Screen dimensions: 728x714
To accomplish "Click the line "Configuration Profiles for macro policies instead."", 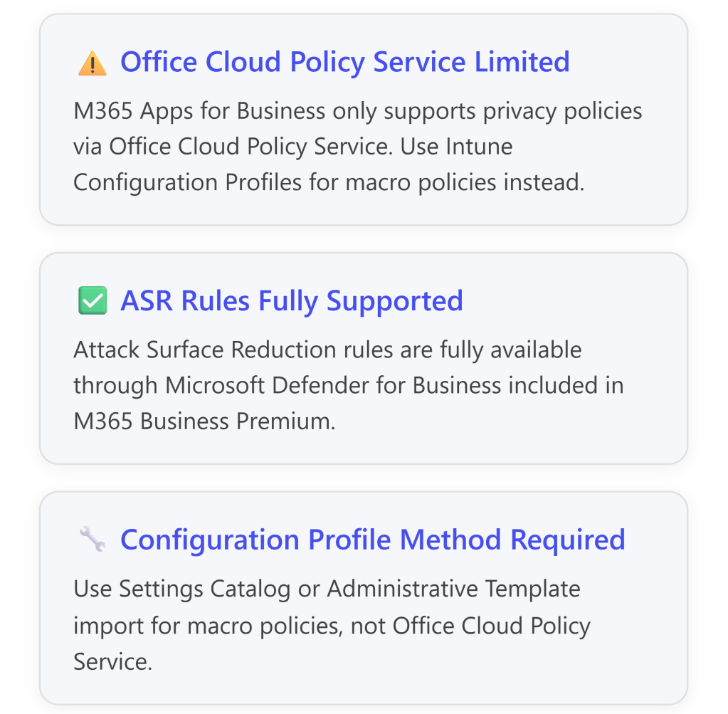I will [x=328, y=182].
